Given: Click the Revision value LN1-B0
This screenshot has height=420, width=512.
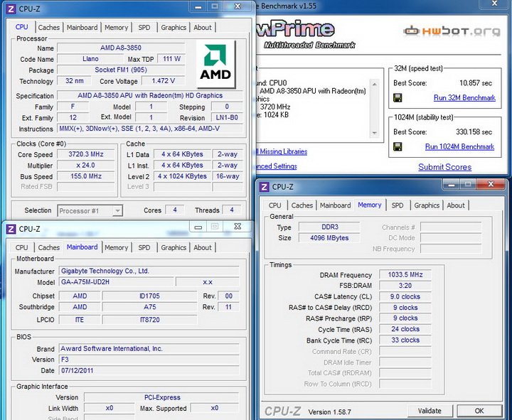Looking at the screenshot, I should coord(227,117).
